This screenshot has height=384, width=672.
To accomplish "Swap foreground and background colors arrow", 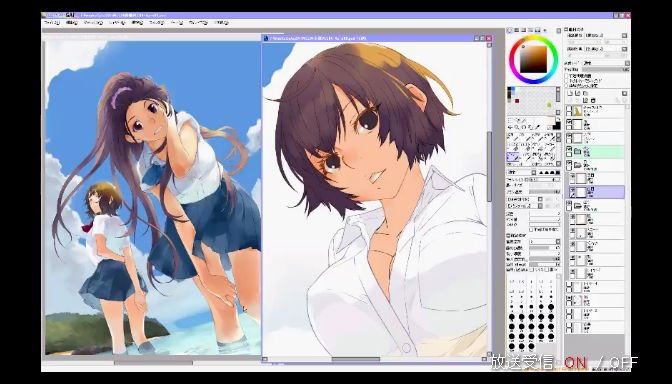I will coord(558,119).
